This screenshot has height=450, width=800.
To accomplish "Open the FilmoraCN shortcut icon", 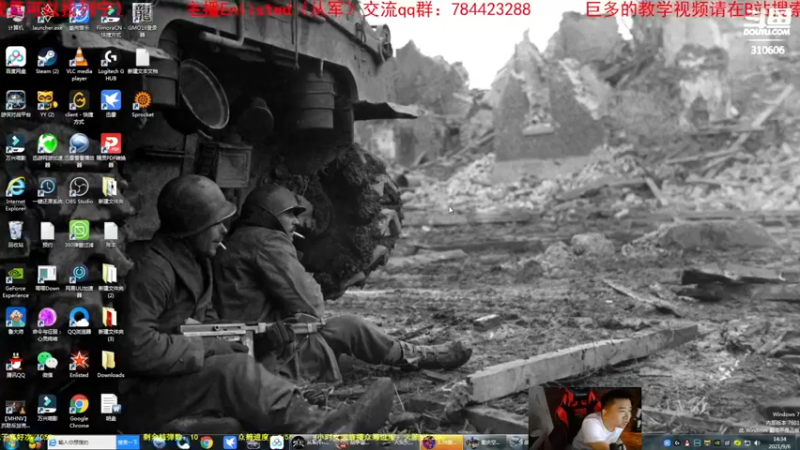I will [x=111, y=20].
